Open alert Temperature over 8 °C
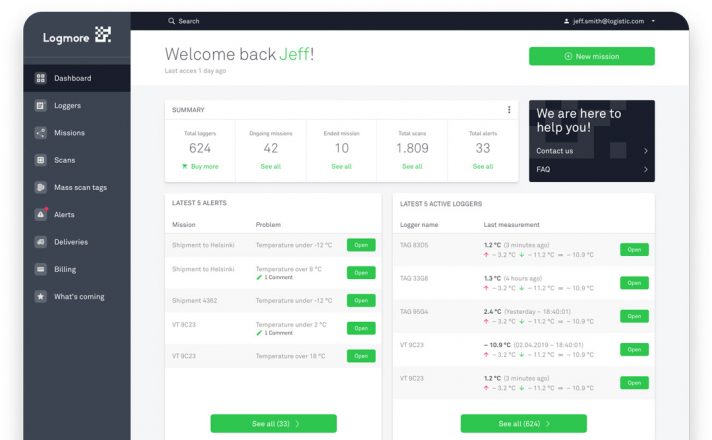The width and height of the screenshot is (712, 440). click(361, 272)
